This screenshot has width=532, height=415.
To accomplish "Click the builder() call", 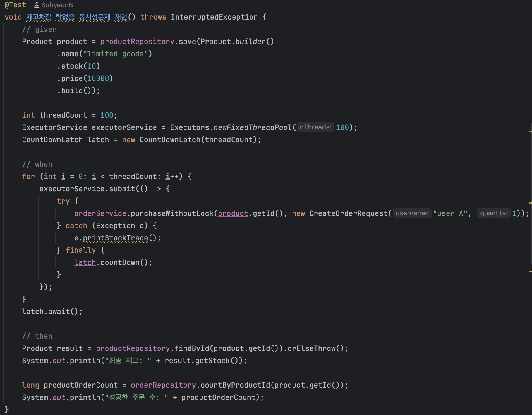I will point(255,42).
